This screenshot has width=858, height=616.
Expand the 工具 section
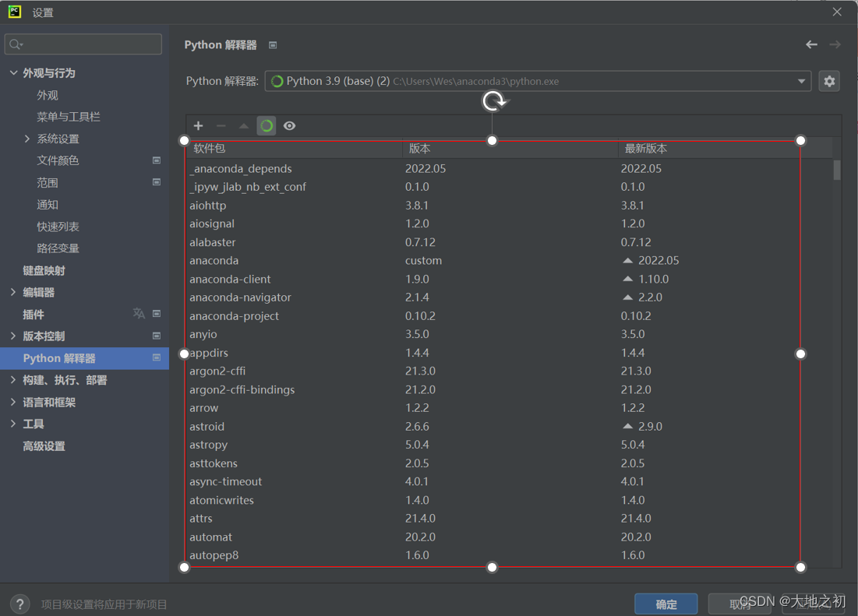[x=13, y=424]
